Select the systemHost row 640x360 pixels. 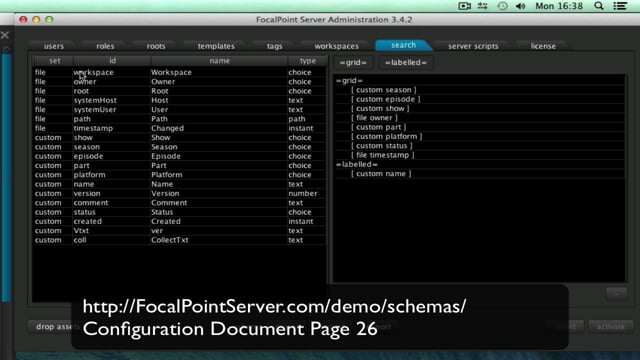(x=180, y=100)
